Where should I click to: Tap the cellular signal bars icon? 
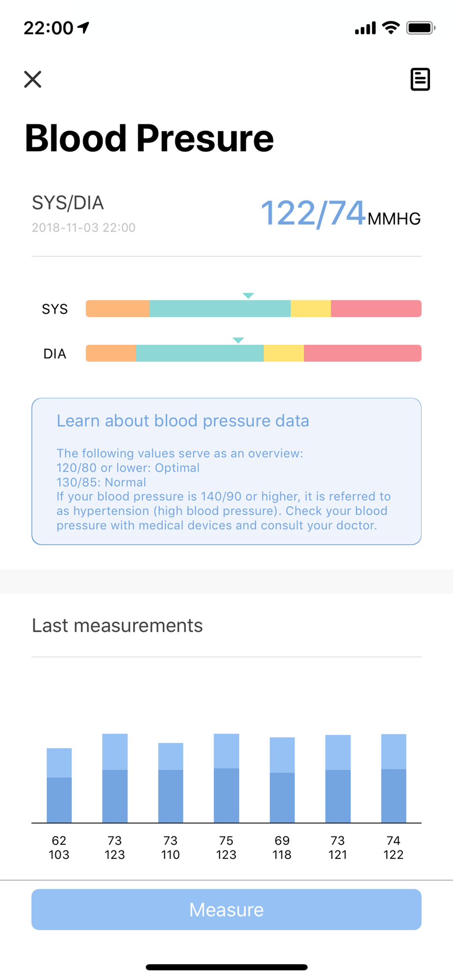[365, 28]
